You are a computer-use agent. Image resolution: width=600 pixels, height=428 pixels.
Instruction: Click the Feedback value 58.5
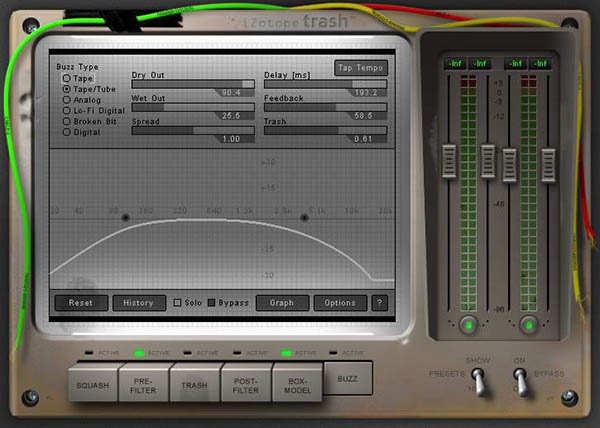click(364, 116)
